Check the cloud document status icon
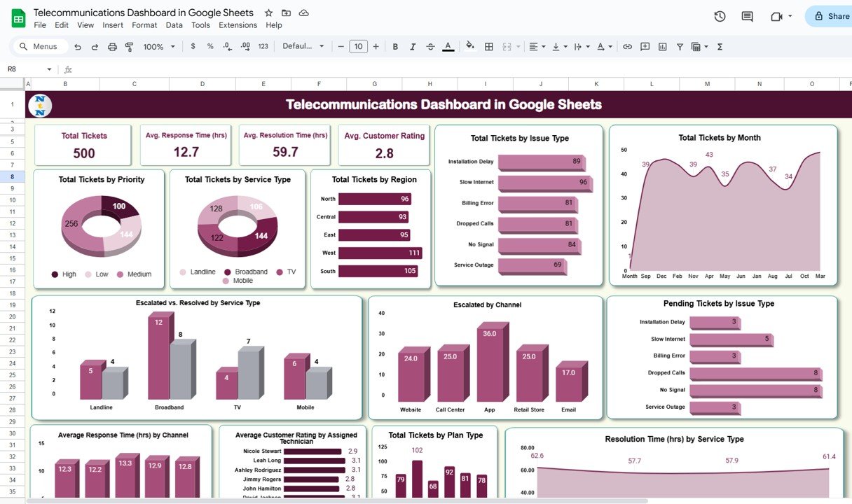Screen dimensions: 852x504 click(303, 13)
